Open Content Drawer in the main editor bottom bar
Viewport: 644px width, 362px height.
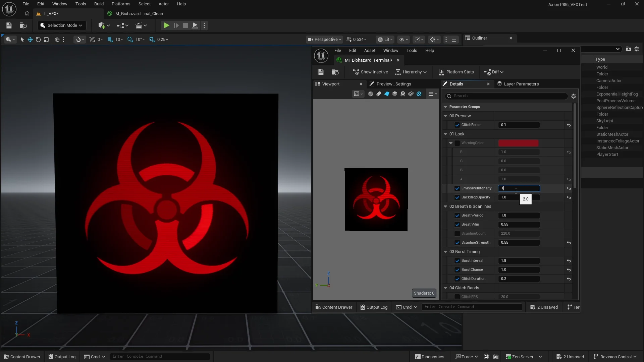tap(22, 357)
